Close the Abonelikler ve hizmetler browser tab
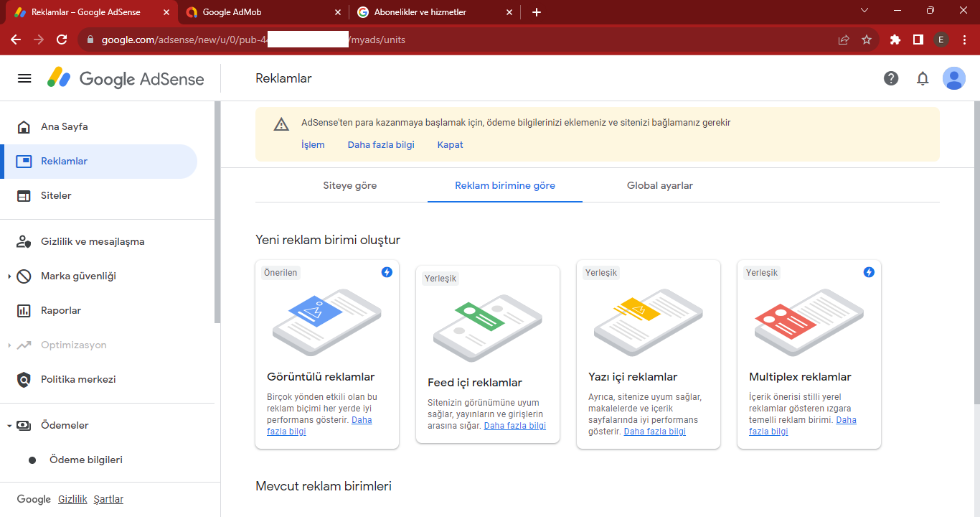980x517 pixels. point(509,12)
